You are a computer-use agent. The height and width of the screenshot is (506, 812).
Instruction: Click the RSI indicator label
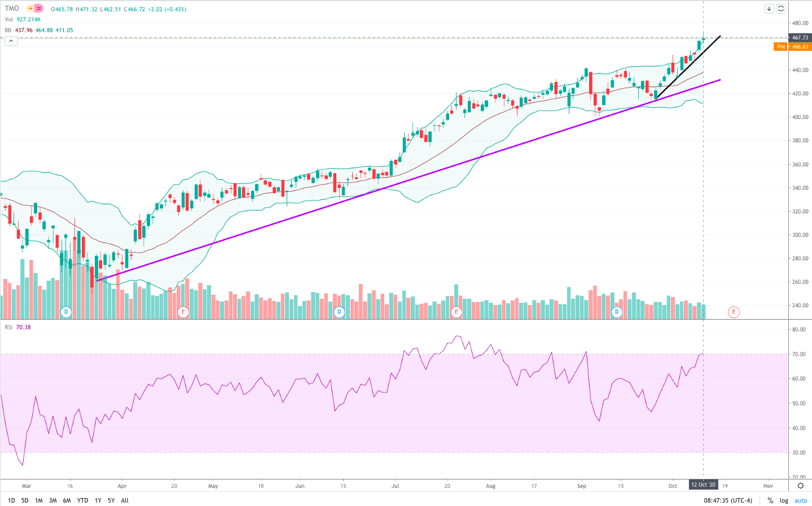click(x=9, y=327)
